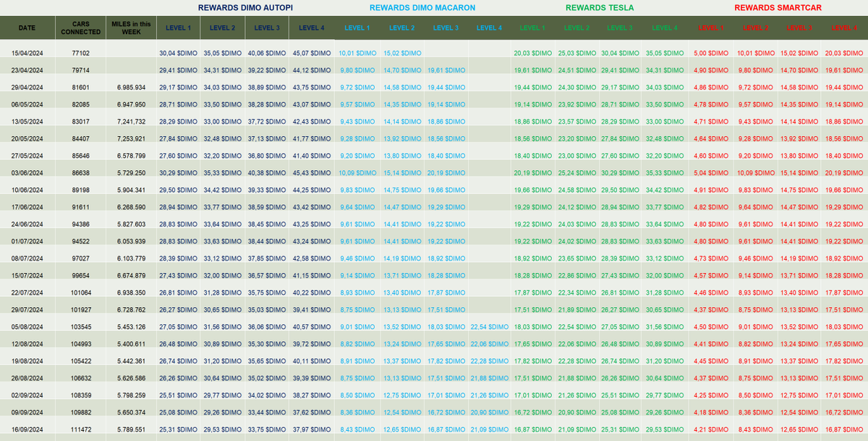Click the miles value 6.103.779
This screenshot has width=868, height=441.
pyautogui.click(x=131, y=259)
